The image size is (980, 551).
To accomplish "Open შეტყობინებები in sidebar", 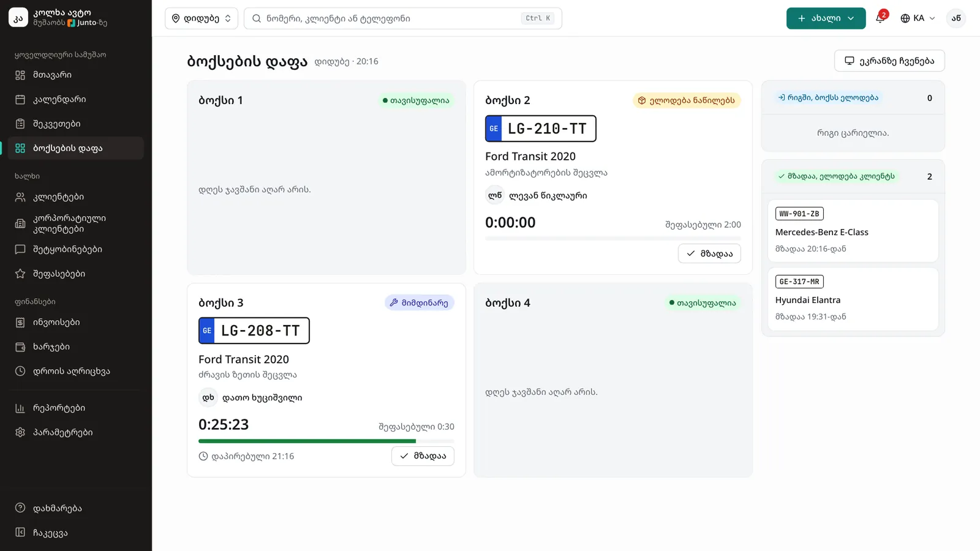I will click(x=76, y=249).
